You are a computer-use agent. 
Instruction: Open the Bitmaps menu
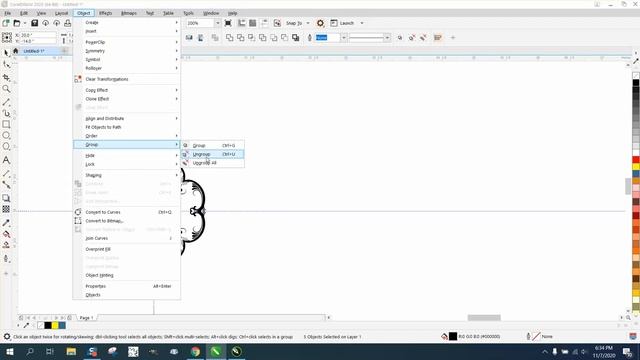(x=129, y=13)
